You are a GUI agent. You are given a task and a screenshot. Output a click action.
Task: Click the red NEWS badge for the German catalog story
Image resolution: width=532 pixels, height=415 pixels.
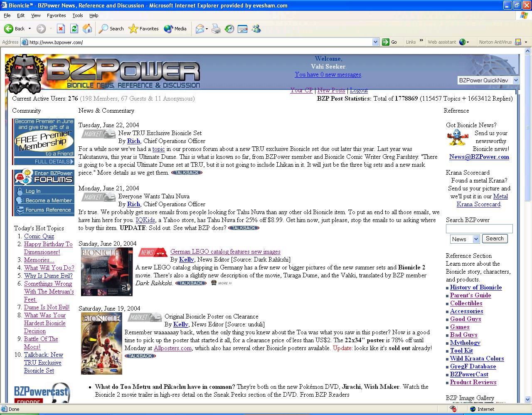pos(153,252)
